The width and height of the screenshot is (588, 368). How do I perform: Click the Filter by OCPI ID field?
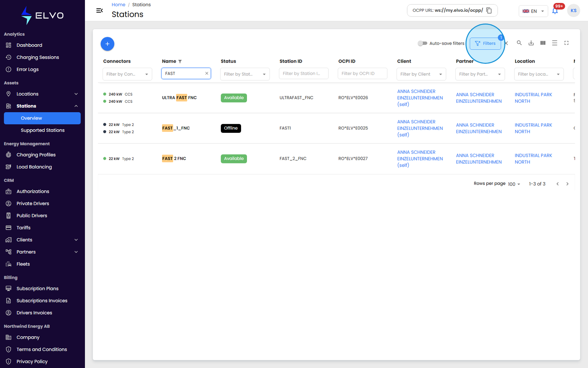[362, 74]
